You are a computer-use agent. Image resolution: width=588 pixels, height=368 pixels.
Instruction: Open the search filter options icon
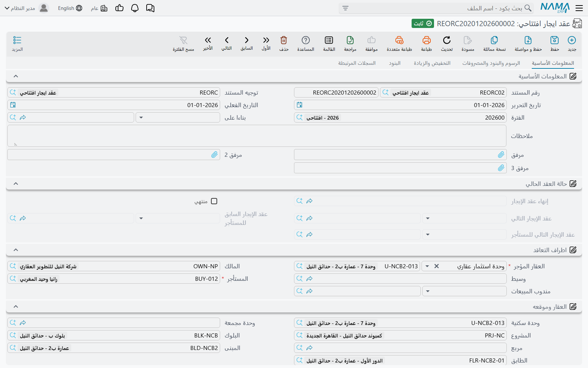pos(345,8)
